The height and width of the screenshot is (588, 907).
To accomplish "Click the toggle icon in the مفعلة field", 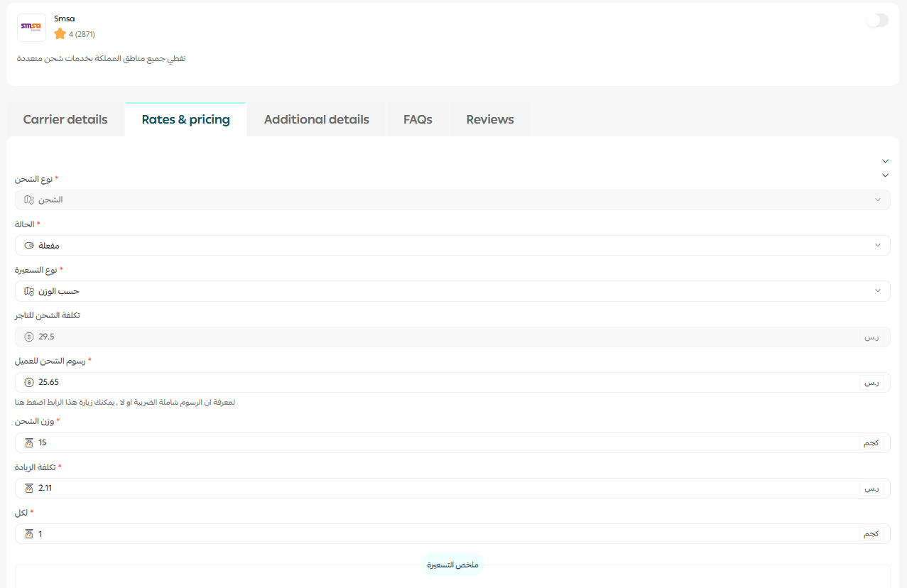I will pos(29,246).
